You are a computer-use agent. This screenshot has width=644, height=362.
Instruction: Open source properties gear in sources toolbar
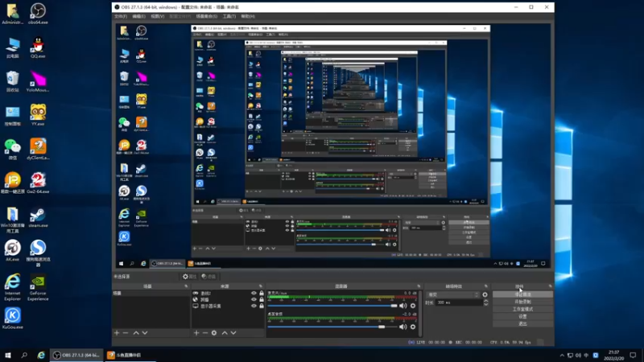(x=214, y=333)
